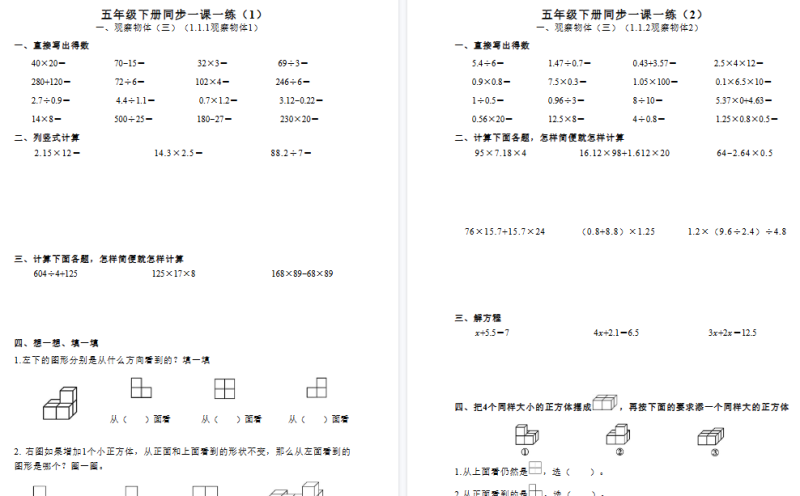The image size is (800, 496).
Task: Select the expression 95×7.18×4
Action: coord(501,153)
